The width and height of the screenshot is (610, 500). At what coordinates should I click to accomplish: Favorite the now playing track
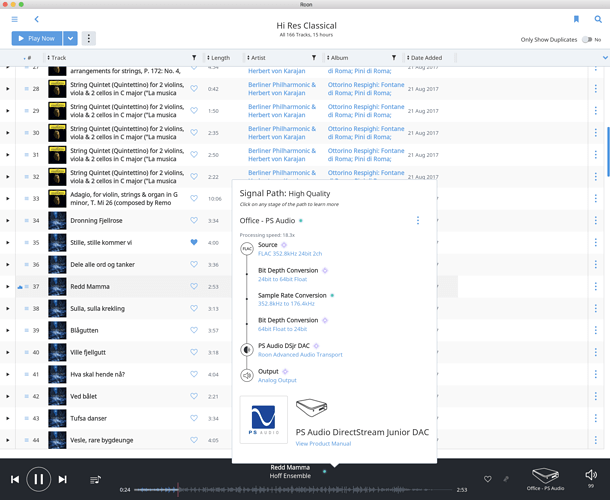tap(487, 479)
